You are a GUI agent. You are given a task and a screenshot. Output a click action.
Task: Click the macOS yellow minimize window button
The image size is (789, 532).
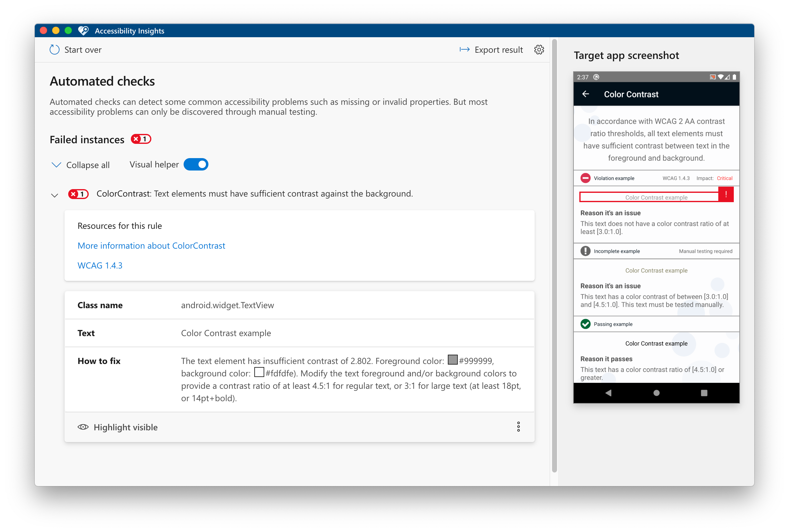pos(56,30)
